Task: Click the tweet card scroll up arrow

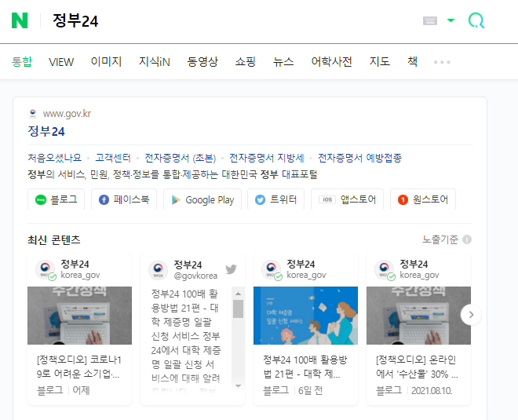Action: point(238,294)
